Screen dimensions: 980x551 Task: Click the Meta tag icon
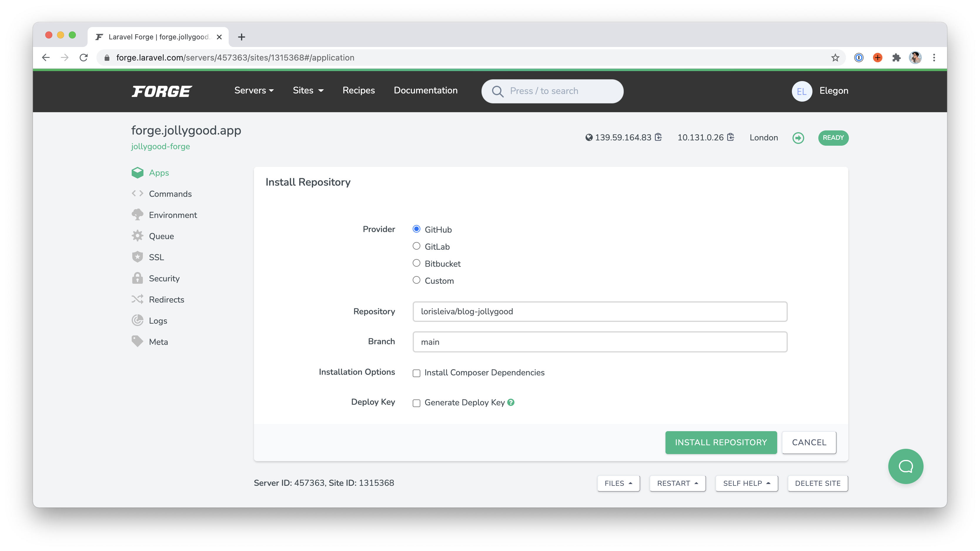pos(137,341)
